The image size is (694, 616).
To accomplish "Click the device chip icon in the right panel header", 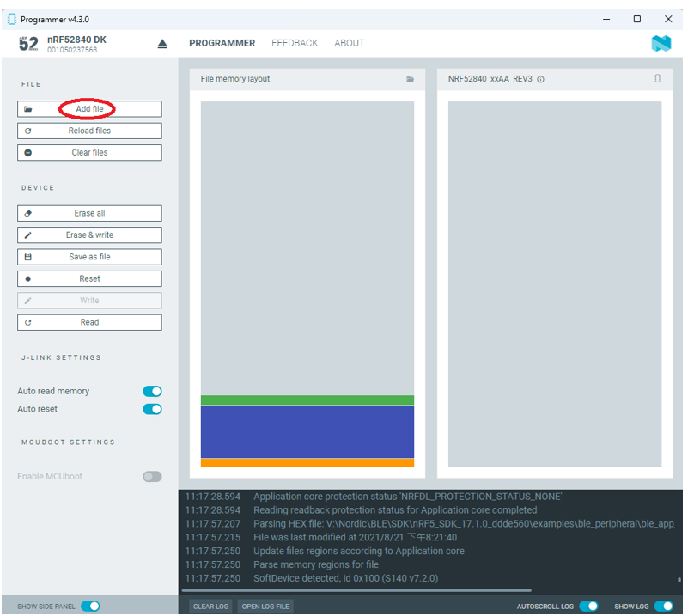I will (x=658, y=79).
